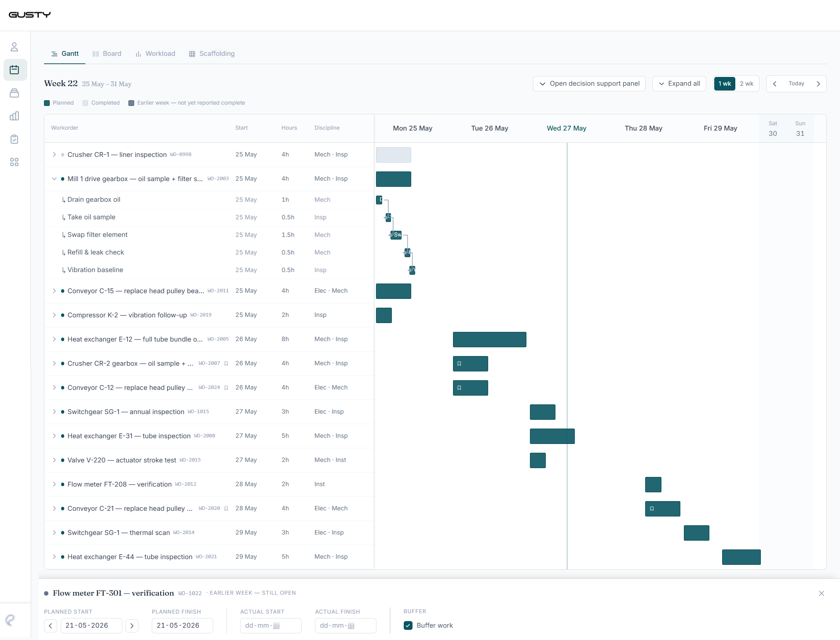Select the Vibration baseline subtask row
Image resolution: width=840 pixels, height=640 pixels.
click(x=209, y=270)
